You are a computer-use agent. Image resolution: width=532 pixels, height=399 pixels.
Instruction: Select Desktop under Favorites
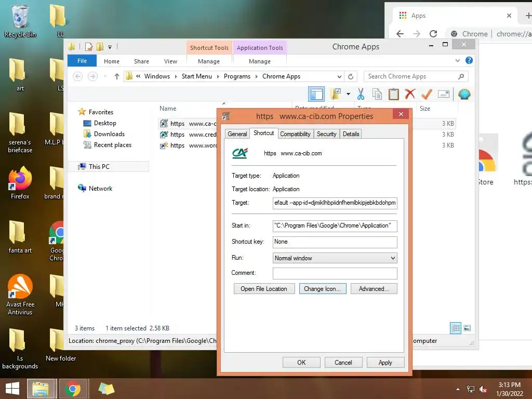click(105, 123)
